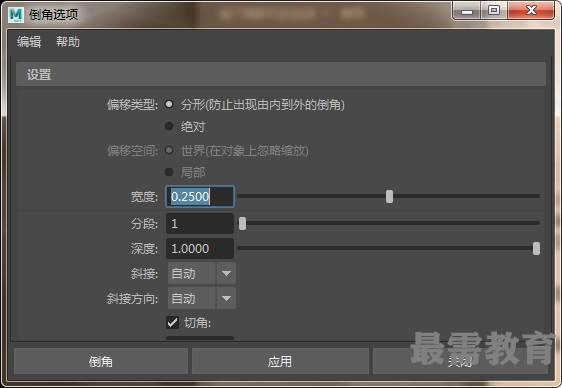Select the 世界 offset space radio button

169,150
